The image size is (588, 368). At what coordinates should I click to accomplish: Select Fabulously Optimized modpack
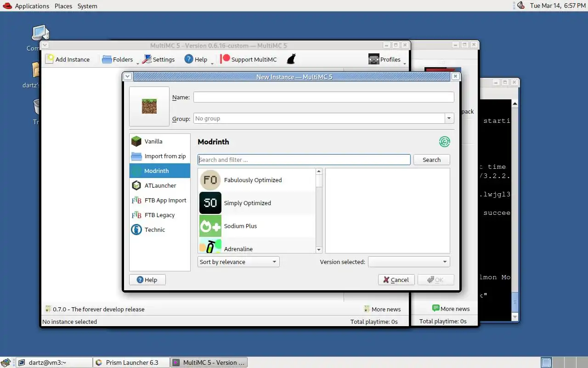pyautogui.click(x=257, y=180)
